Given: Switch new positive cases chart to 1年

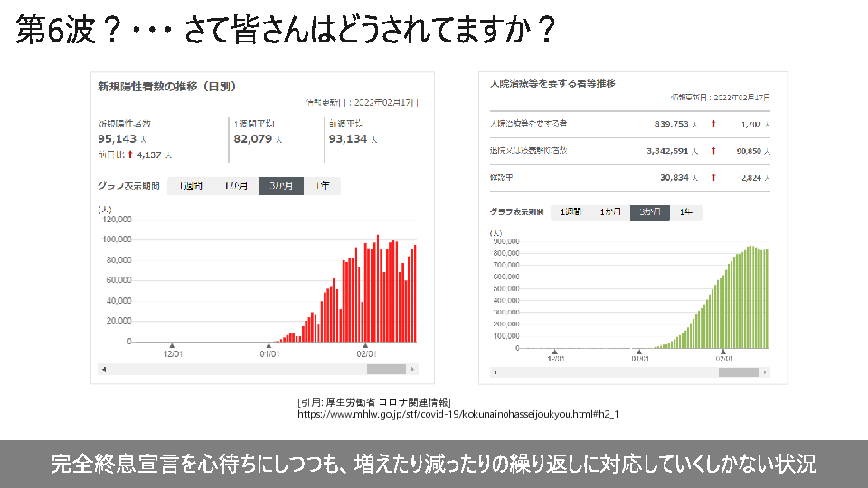Looking at the screenshot, I should pyautogui.click(x=323, y=186).
